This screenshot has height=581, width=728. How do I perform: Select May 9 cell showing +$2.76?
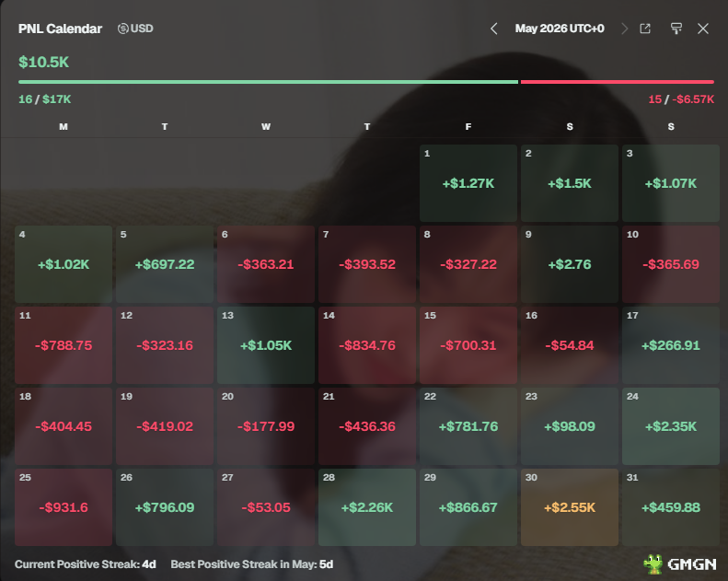coord(569,264)
